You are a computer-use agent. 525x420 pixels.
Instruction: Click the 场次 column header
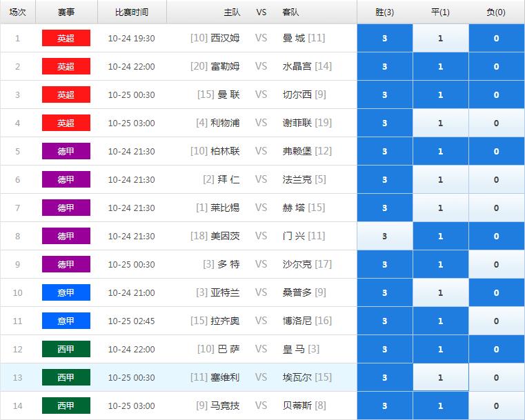point(18,12)
